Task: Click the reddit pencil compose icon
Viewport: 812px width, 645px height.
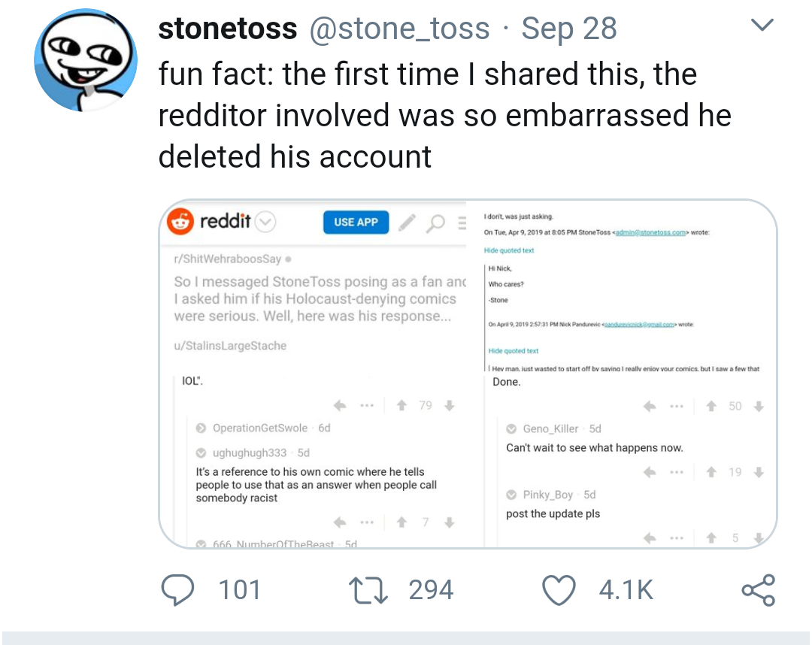Action: tap(407, 223)
